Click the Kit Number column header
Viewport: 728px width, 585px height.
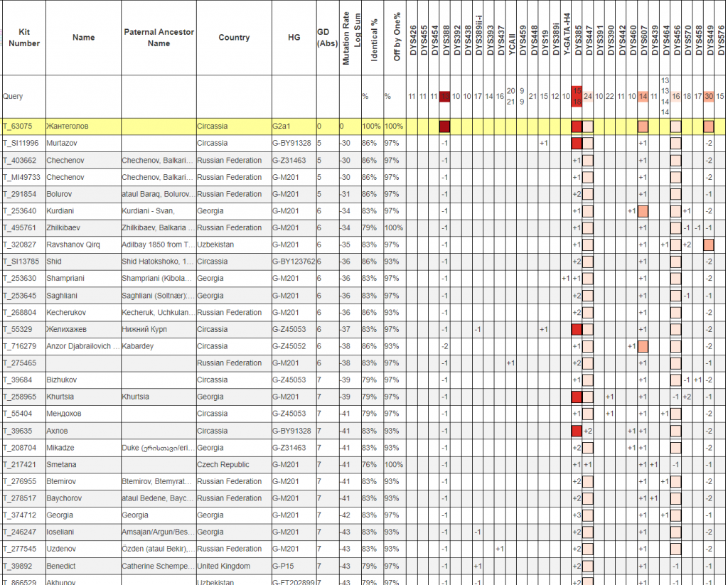click(23, 38)
